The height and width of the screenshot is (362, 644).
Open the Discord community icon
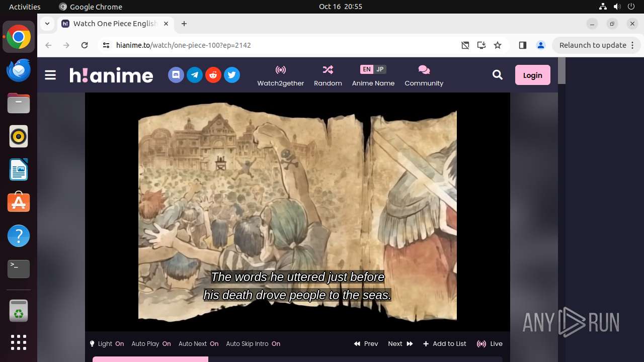point(176,75)
